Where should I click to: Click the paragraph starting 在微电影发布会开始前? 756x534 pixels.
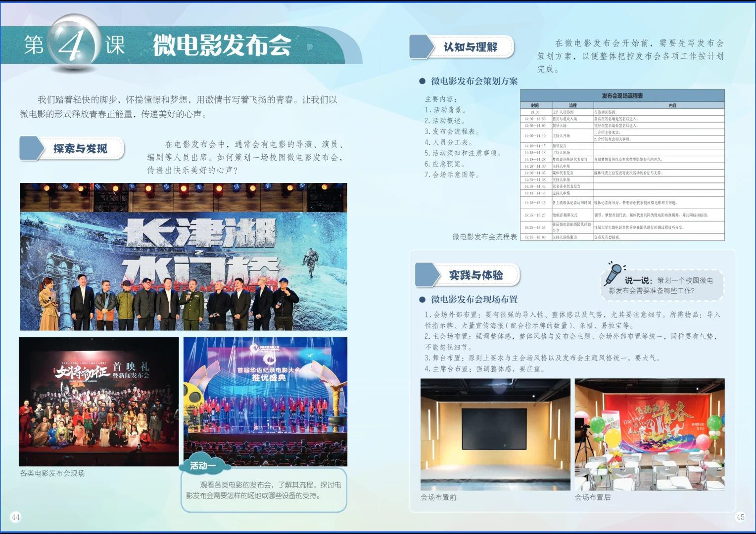click(631, 56)
